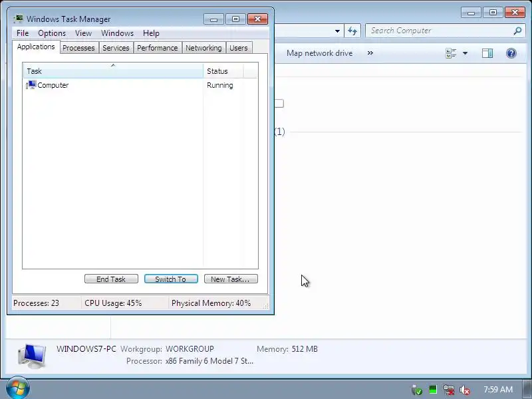Screen dimensions: 532x399
Task: Click the End Task button
Action: [x=111, y=279]
